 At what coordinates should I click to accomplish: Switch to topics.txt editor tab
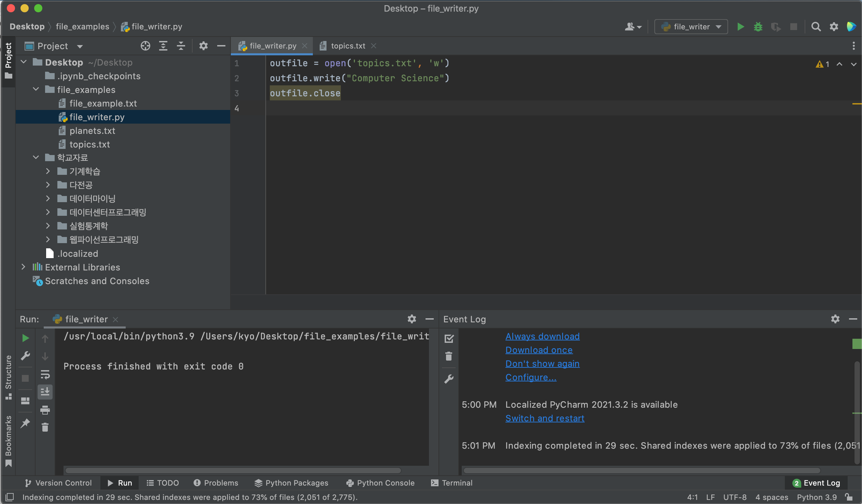pyautogui.click(x=348, y=46)
